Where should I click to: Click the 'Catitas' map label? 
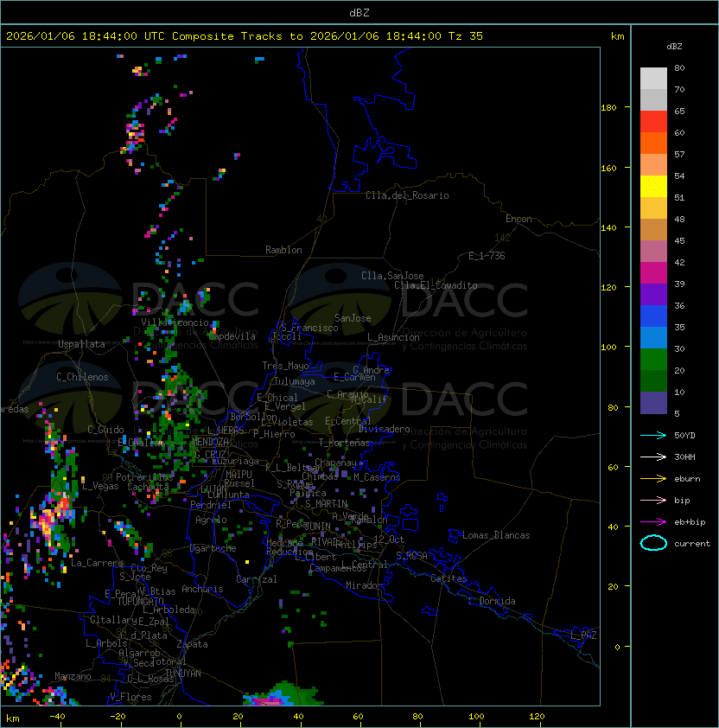pyautogui.click(x=449, y=578)
